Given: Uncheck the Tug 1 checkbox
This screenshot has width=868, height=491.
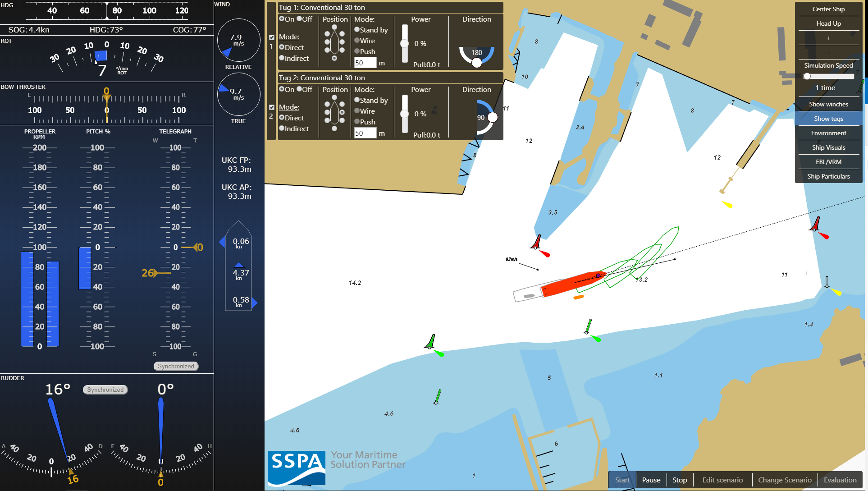Looking at the screenshot, I should pyautogui.click(x=272, y=37).
